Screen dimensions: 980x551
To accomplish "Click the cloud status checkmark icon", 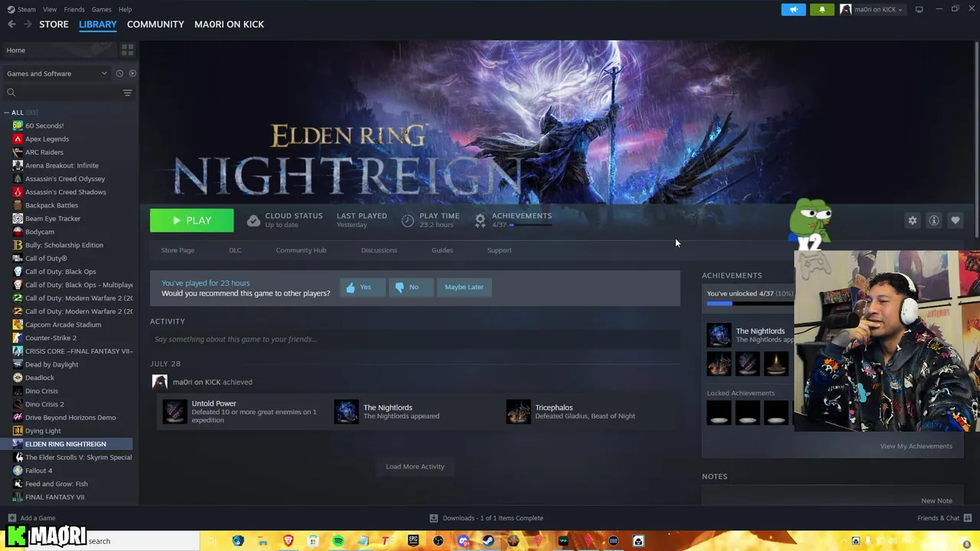I will 253,220.
